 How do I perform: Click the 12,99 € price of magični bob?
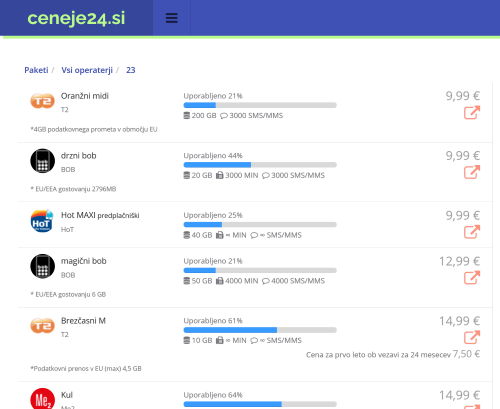[459, 261]
